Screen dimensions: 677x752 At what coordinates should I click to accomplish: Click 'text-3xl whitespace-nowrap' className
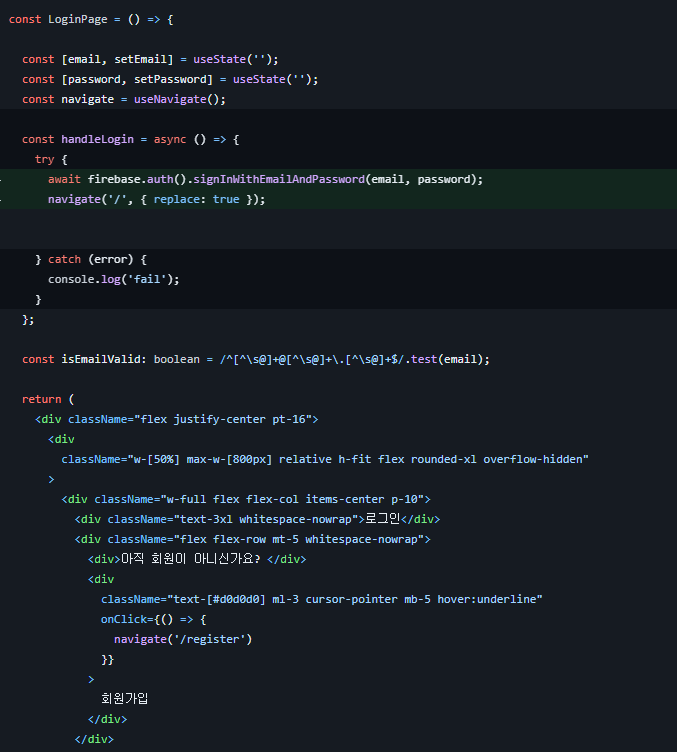[266, 519]
